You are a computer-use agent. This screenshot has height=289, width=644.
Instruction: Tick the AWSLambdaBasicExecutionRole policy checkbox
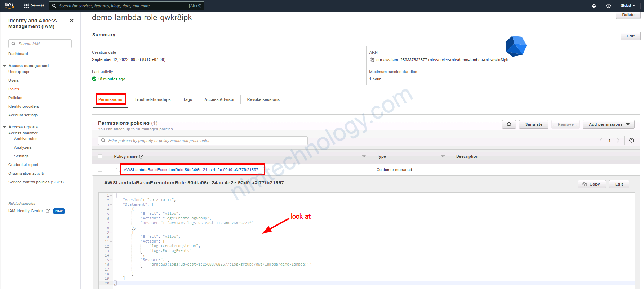100,170
